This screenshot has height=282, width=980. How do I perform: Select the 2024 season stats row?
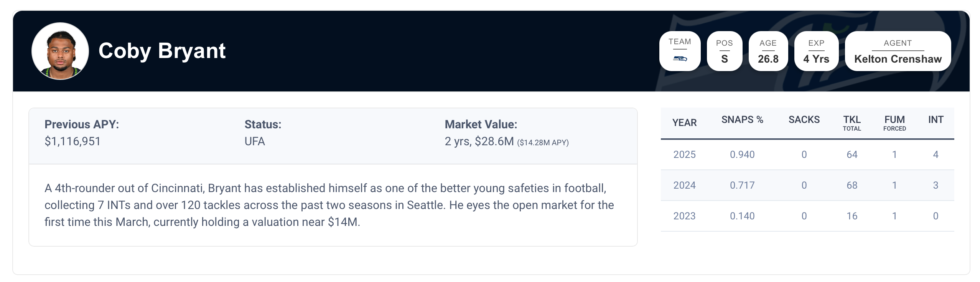807,185
